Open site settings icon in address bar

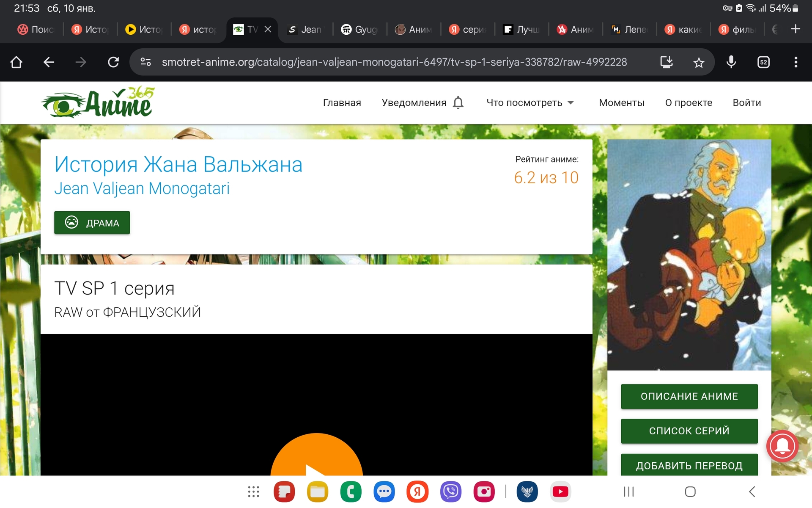(145, 62)
